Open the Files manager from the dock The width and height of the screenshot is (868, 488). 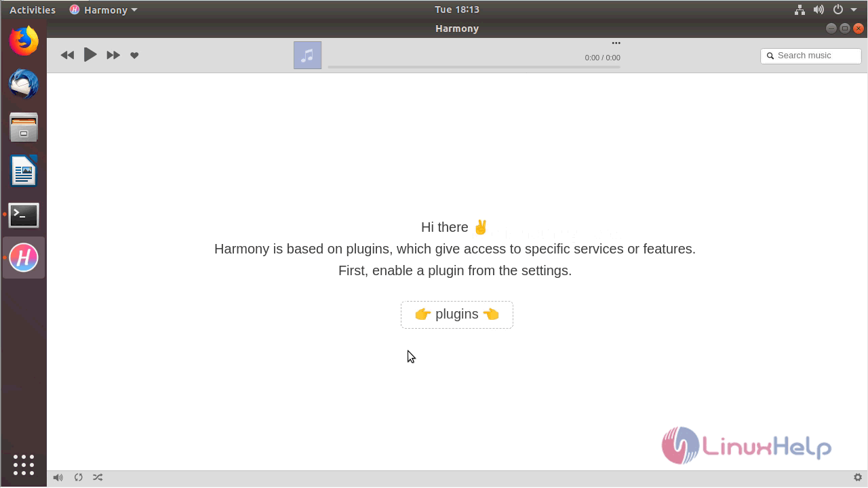24,127
